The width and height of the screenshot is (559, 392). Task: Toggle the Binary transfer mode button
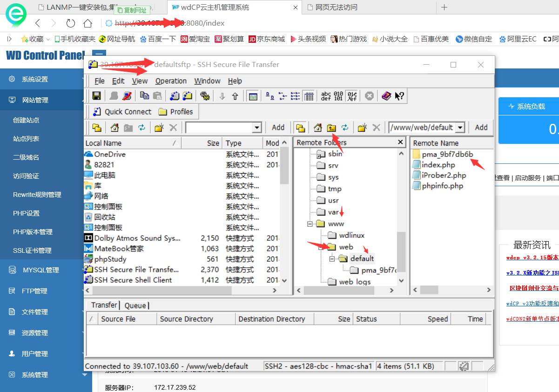[338, 96]
